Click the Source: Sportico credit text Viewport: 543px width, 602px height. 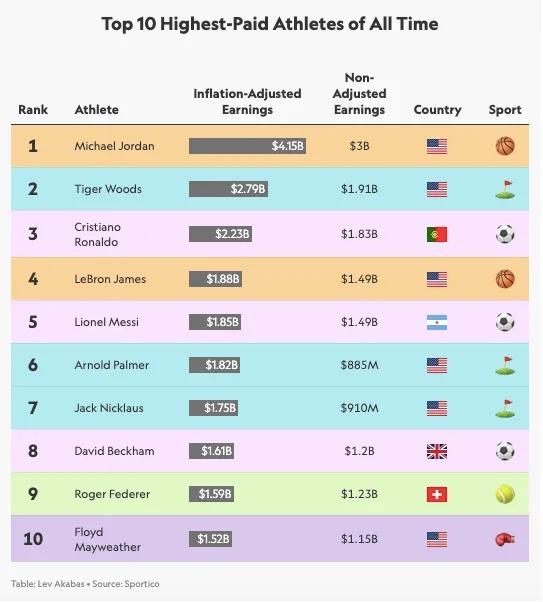coord(126,584)
